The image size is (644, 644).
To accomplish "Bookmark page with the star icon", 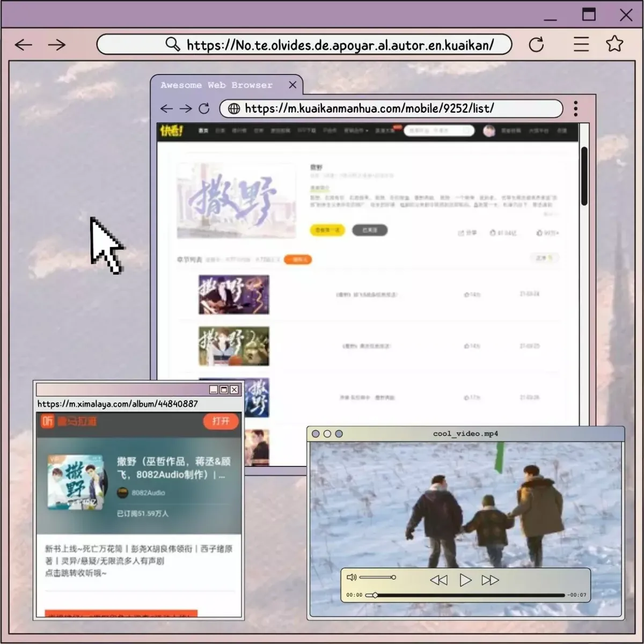I will (614, 43).
